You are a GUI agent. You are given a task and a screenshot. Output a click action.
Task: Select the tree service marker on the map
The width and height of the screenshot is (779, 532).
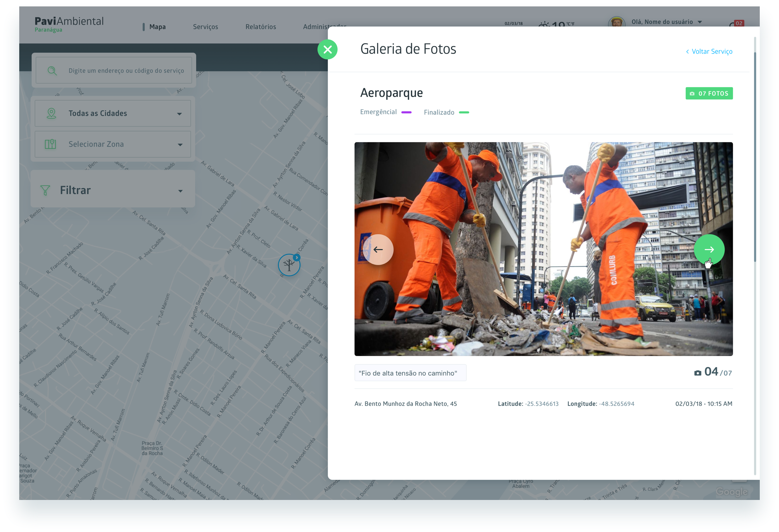tap(289, 265)
